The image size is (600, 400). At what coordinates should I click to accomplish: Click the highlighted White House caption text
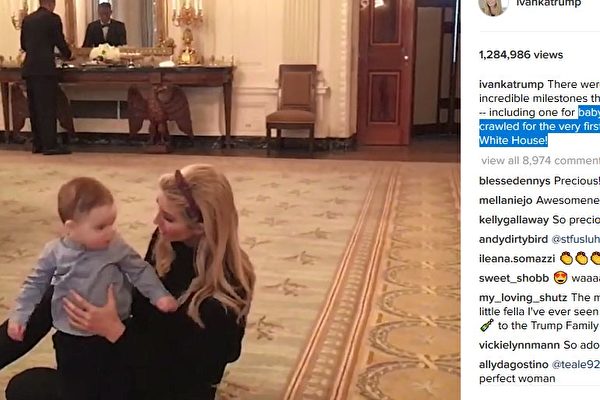coord(513,140)
